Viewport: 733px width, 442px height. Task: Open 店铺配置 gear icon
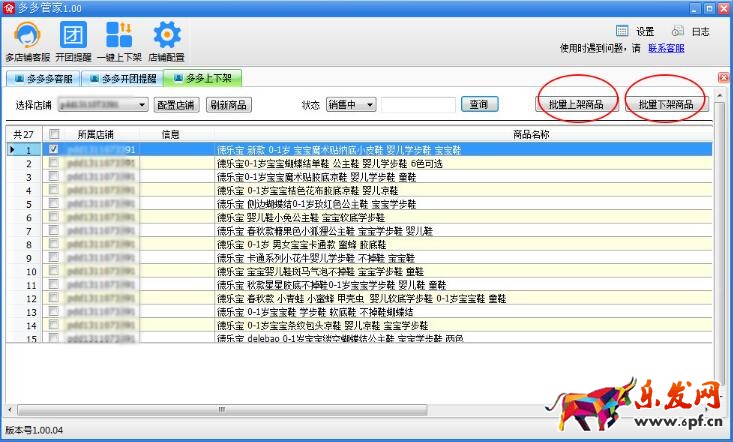(x=167, y=38)
